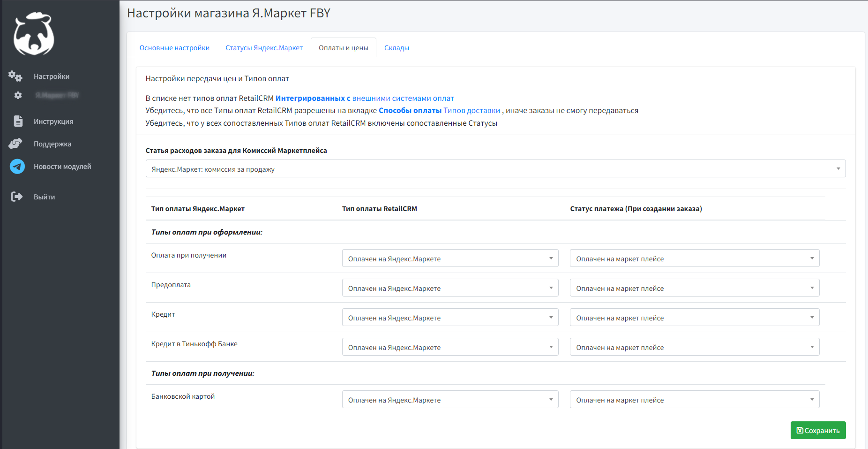The image size is (868, 449).
Task: Click section heading Типы оплат при получении:
Action: coord(203,373)
